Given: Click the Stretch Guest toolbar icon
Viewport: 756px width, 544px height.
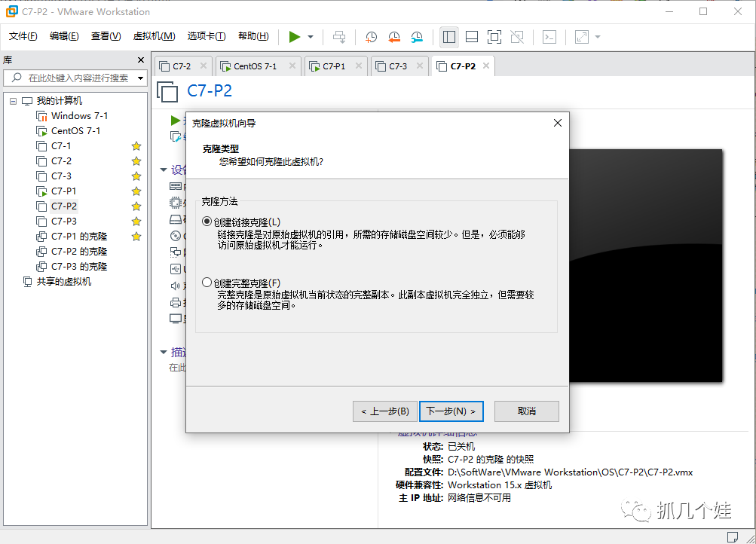Looking at the screenshot, I should pyautogui.click(x=581, y=37).
